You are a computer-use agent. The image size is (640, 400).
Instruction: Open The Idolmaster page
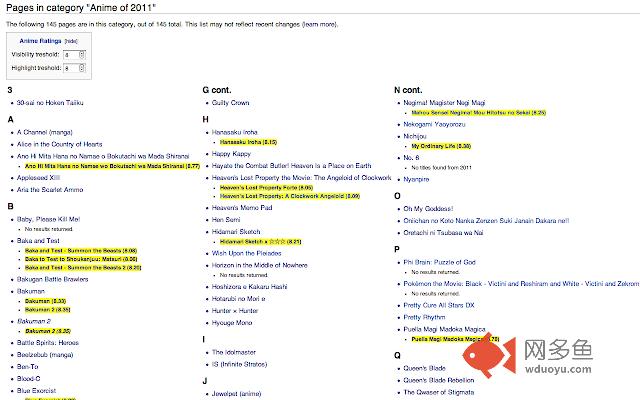click(x=233, y=352)
